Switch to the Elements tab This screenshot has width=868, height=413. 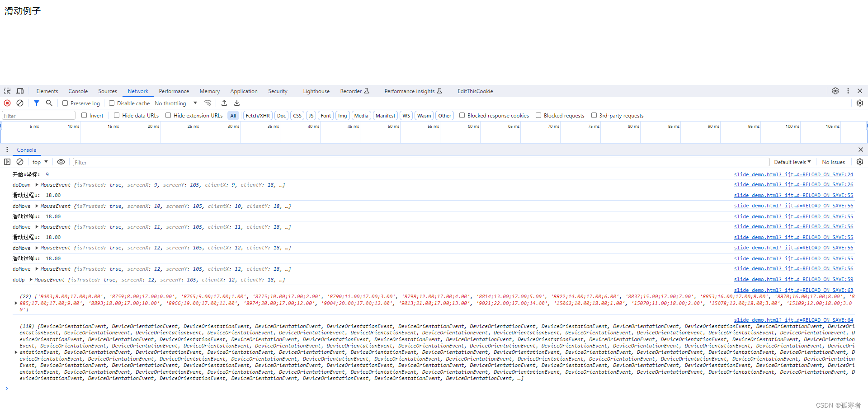click(x=47, y=91)
